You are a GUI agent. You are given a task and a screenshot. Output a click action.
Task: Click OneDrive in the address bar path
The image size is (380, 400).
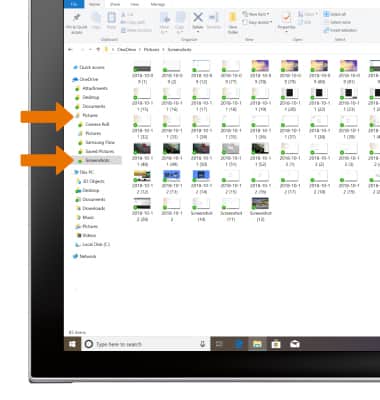pyautogui.click(x=127, y=49)
